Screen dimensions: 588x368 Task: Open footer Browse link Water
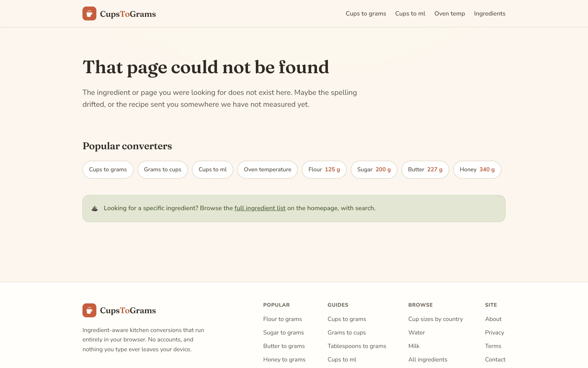pyautogui.click(x=416, y=332)
